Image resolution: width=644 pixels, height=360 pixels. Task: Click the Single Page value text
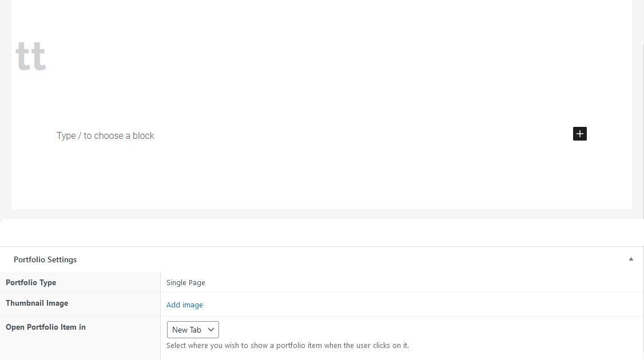click(185, 282)
